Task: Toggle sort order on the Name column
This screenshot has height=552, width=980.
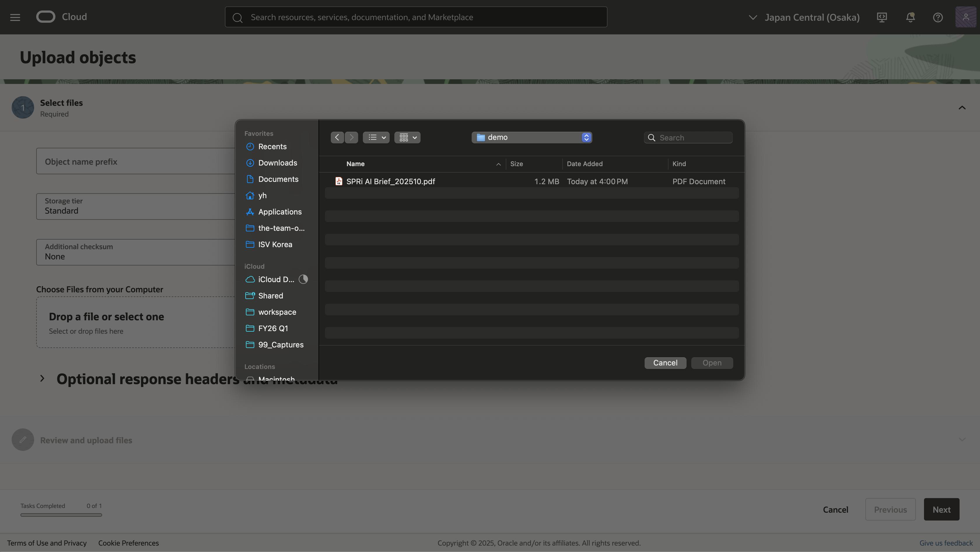Action: click(x=356, y=164)
